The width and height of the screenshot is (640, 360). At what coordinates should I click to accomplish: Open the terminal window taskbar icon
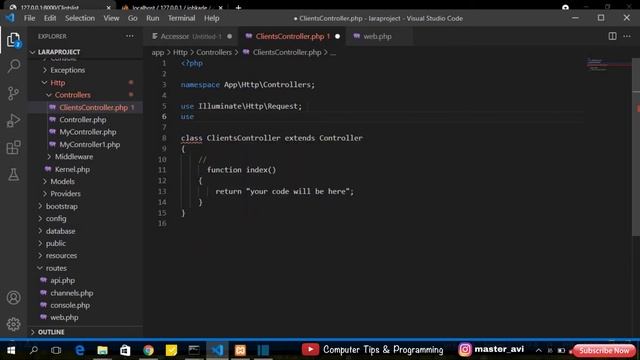click(194, 350)
